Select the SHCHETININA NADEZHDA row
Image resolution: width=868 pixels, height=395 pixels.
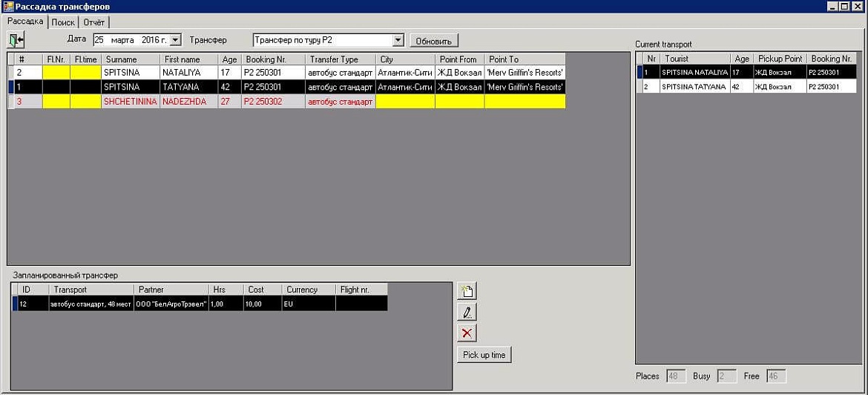tap(287, 102)
